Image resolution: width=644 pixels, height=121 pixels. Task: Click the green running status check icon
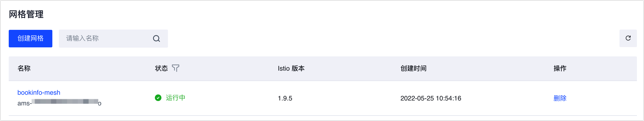[x=158, y=98]
